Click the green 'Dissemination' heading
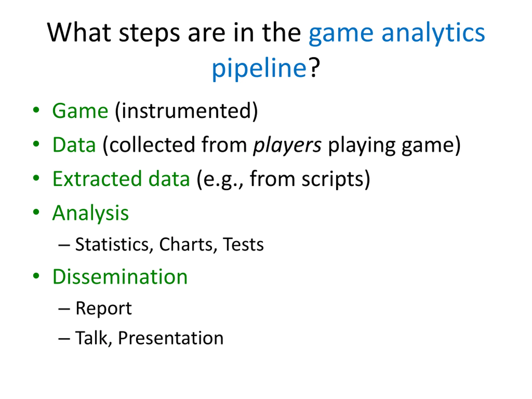Image resolution: width=532 pixels, height=399 pixels. click(x=120, y=277)
